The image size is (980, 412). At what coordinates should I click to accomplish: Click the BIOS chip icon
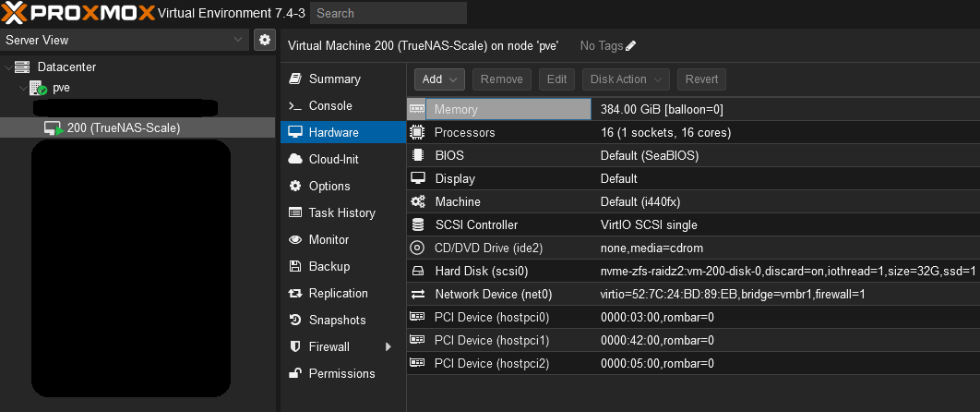pyautogui.click(x=417, y=156)
